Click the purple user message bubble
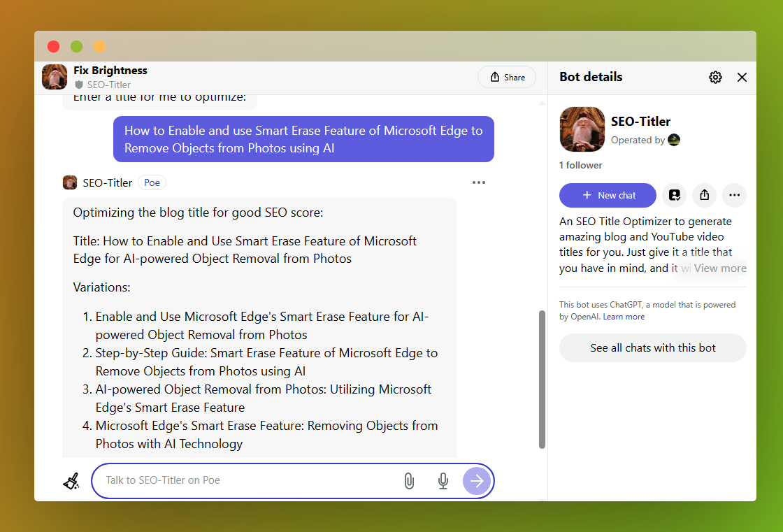The width and height of the screenshot is (783, 532). (x=303, y=139)
